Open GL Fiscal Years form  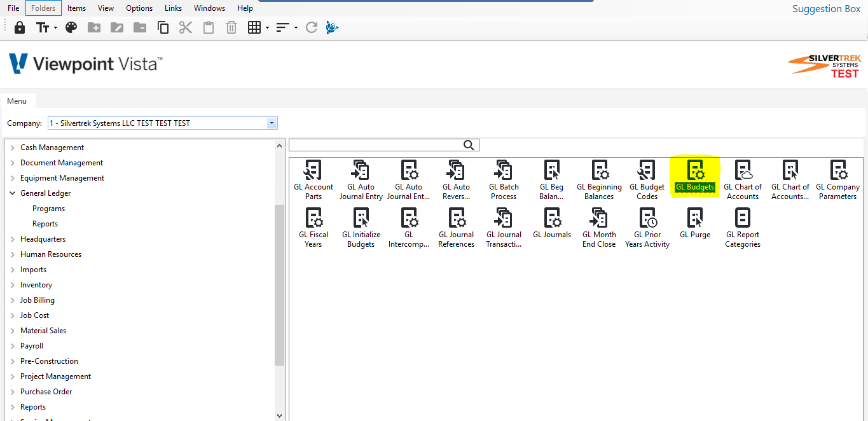pos(313,228)
